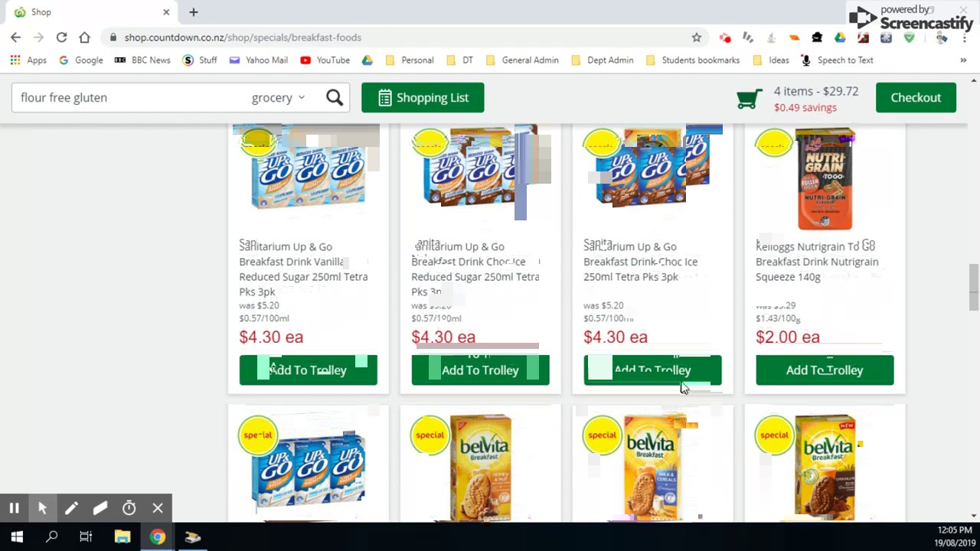Click the search magnifier icon

point(335,97)
